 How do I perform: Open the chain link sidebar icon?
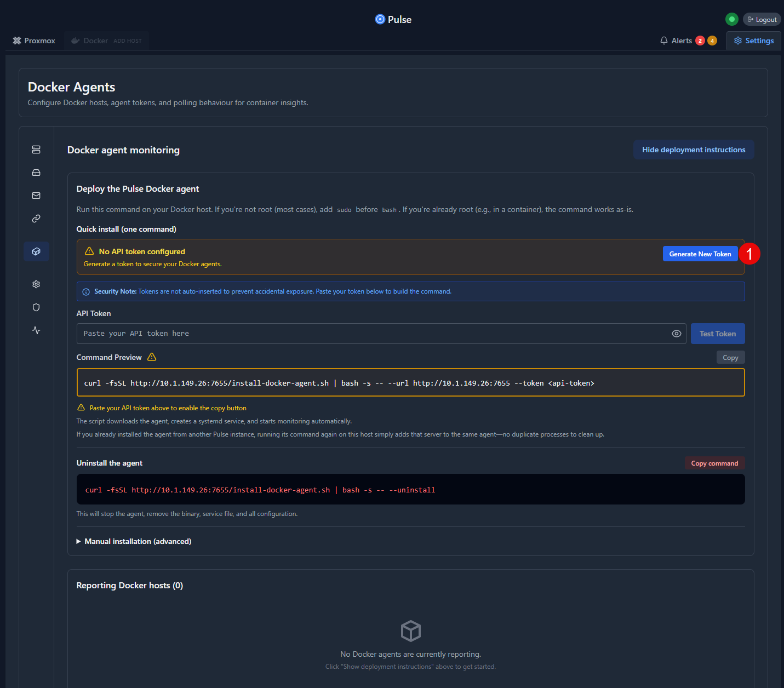[x=36, y=219]
